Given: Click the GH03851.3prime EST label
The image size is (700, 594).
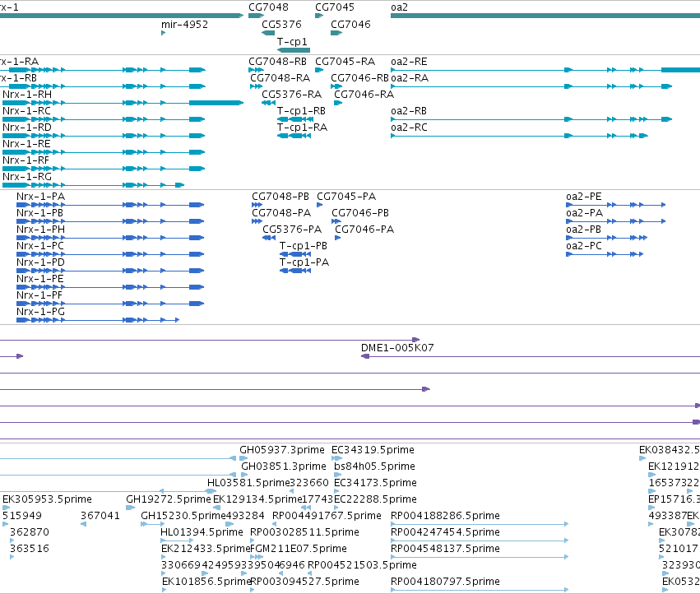Looking at the screenshot, I should click(x=284, y=466).
